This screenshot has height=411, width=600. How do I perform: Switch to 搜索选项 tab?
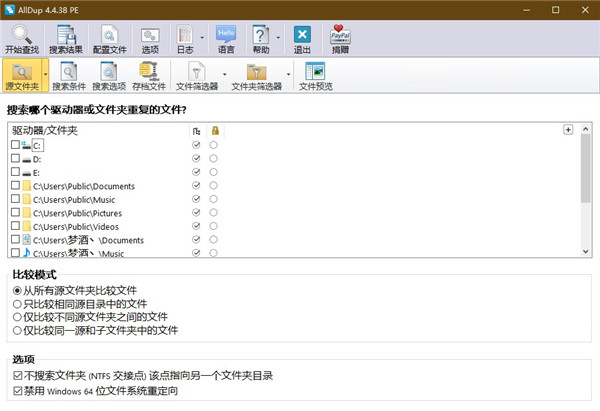point(109,76)
